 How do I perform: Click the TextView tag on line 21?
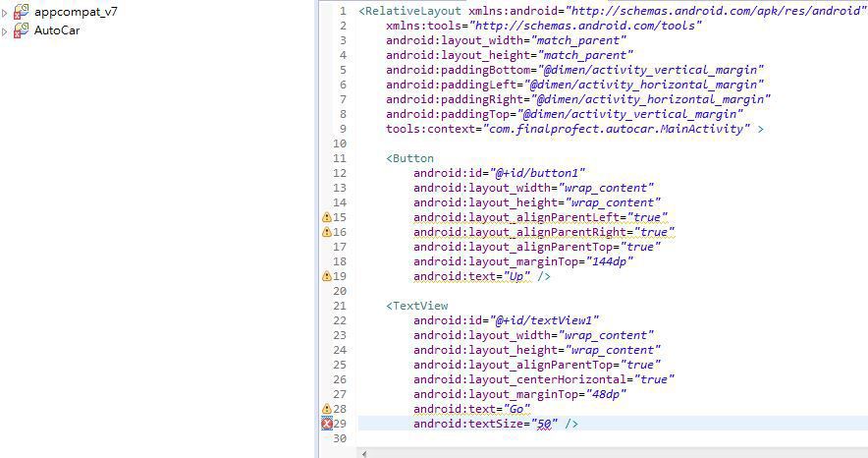point(417,306)
